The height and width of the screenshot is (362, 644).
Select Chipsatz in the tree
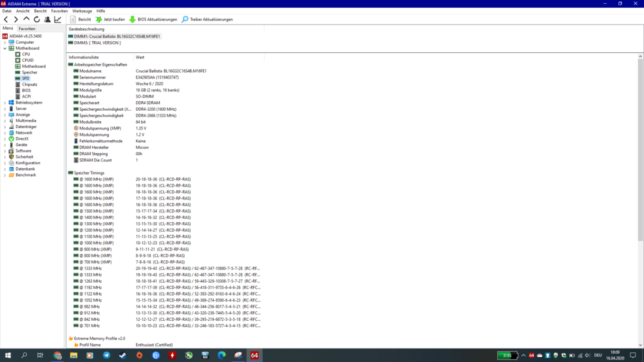click(30, 84)
